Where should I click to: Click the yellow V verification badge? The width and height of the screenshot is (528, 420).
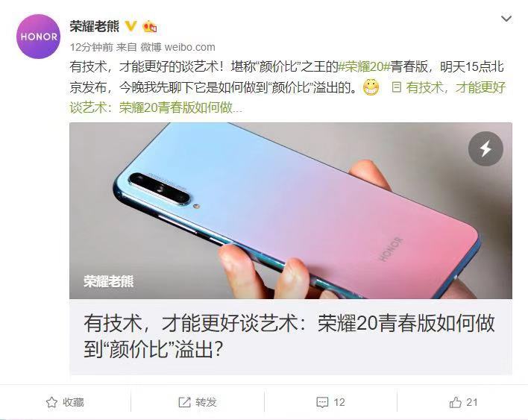pos(131,26)
